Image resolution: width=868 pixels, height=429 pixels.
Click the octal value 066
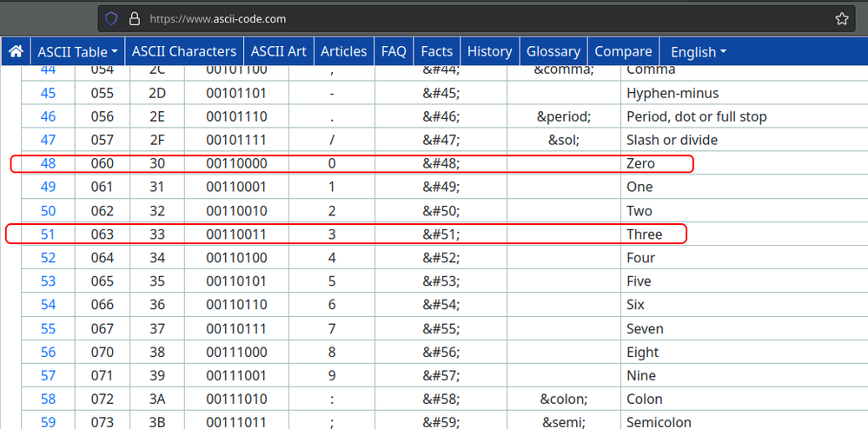point(103,305)
